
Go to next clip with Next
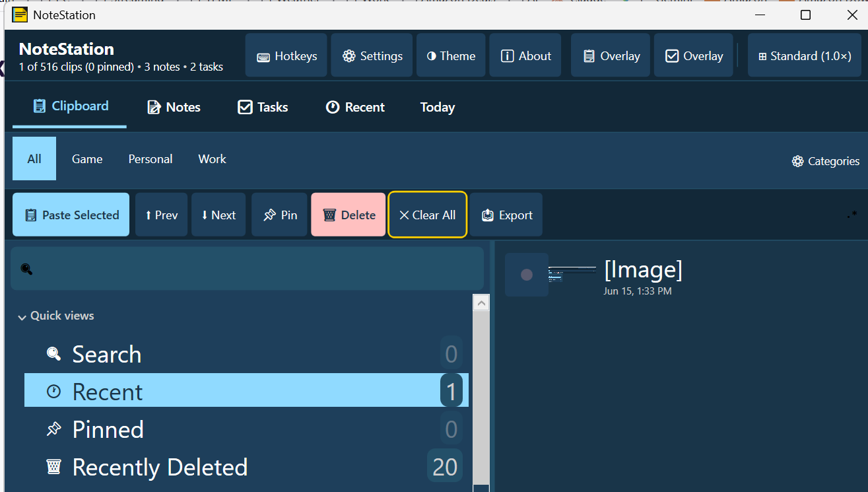pos(218,215)
